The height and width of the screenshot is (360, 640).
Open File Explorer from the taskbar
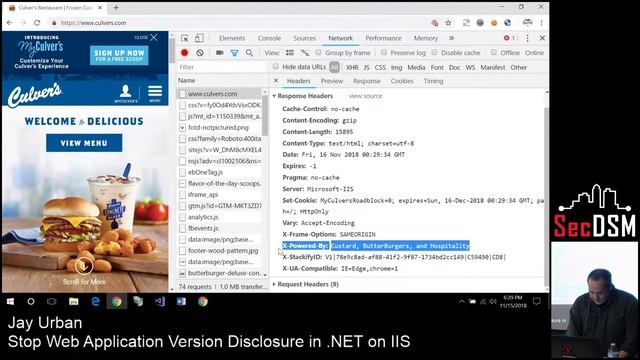point(73,302)
